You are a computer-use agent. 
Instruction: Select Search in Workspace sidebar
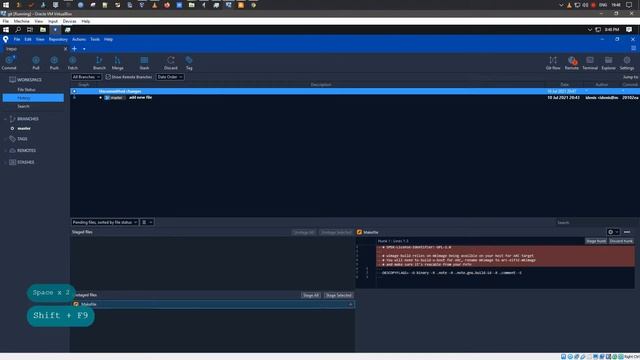(23, 106)
